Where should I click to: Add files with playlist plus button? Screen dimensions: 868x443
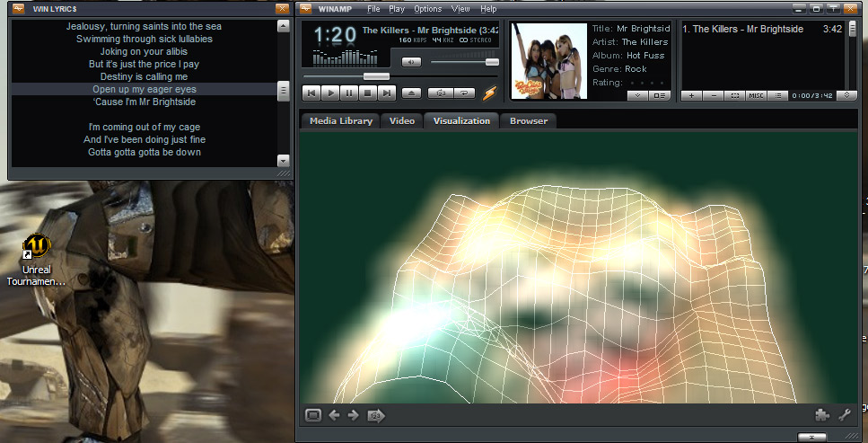point(691,95)
